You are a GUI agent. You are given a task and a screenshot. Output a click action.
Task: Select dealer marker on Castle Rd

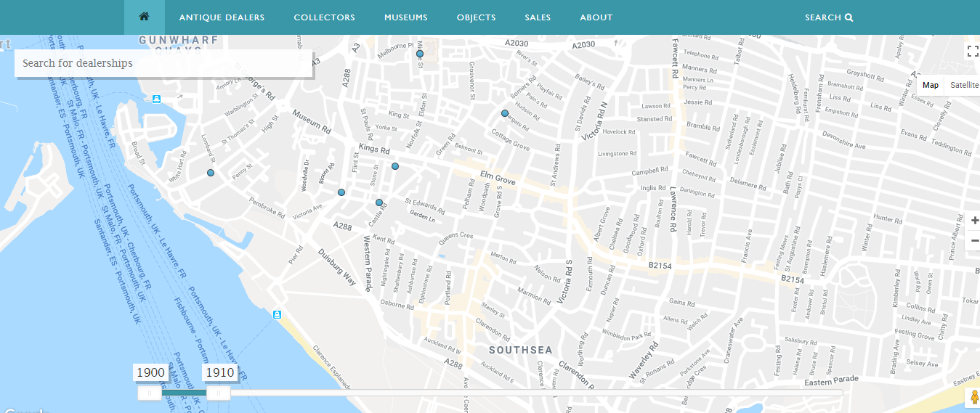(x=379, y=203)
